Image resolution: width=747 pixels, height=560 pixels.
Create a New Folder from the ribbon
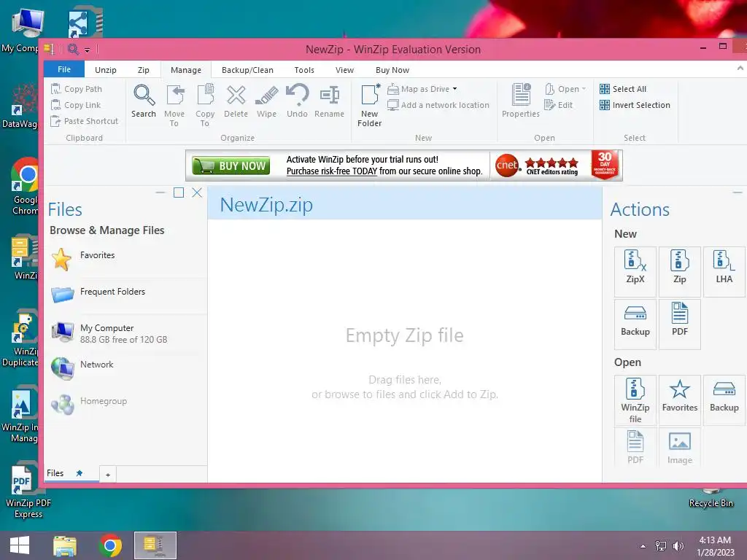pos(370,105)
